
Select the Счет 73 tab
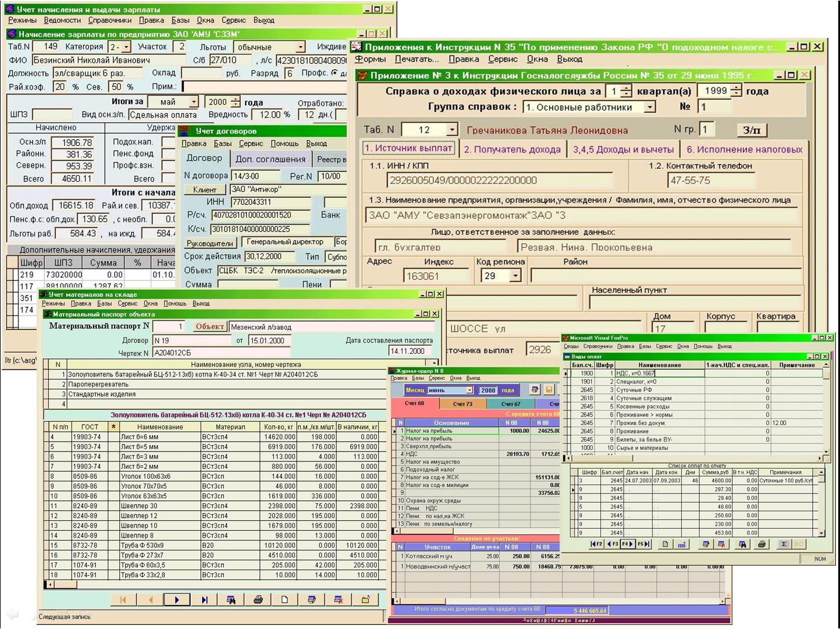[462, 403]
